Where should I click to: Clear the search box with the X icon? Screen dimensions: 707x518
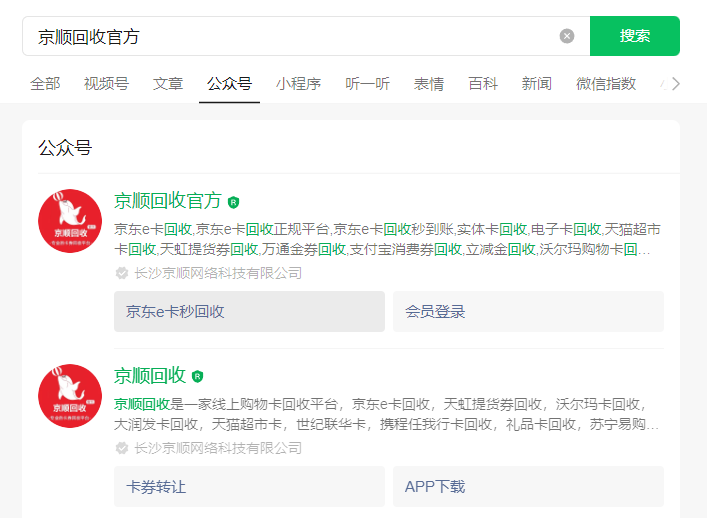pyautogui.click(x=567, y=36)
